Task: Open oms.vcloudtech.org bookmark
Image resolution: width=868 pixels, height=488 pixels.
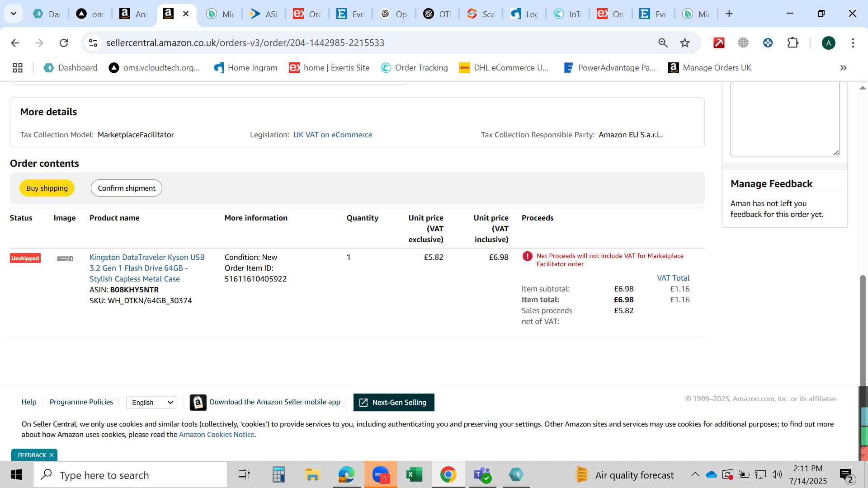Action: click(x=154, y=68)
